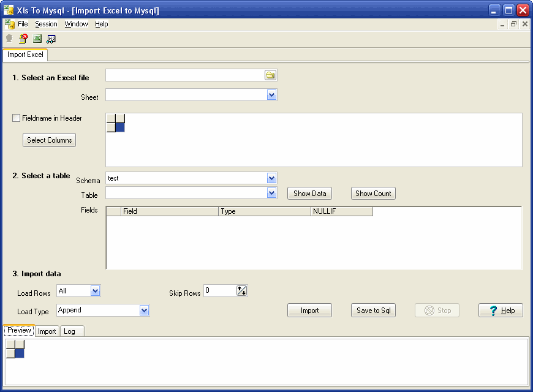
Task: Open the Load Type dropdown
Action: [x=145, y=310]
